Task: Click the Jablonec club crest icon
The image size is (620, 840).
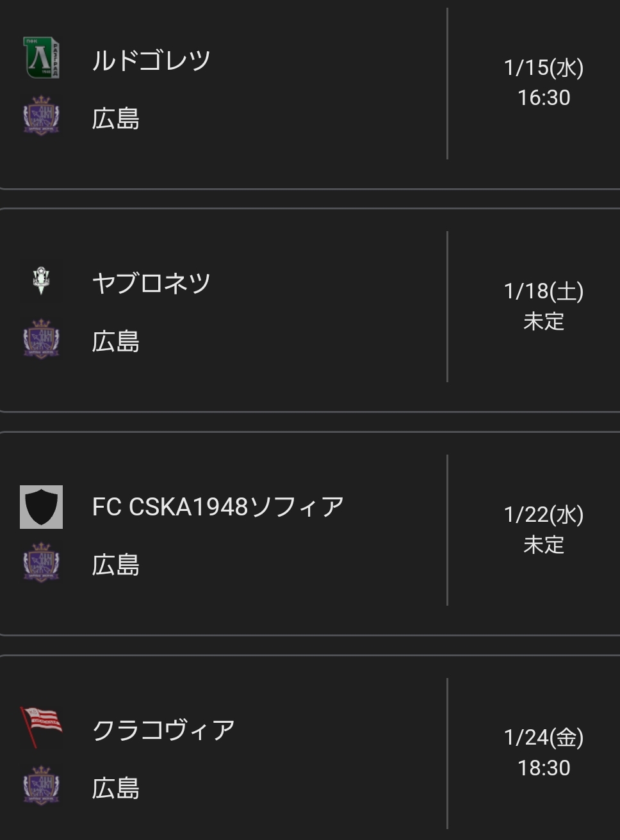Action: coord(42,282)
